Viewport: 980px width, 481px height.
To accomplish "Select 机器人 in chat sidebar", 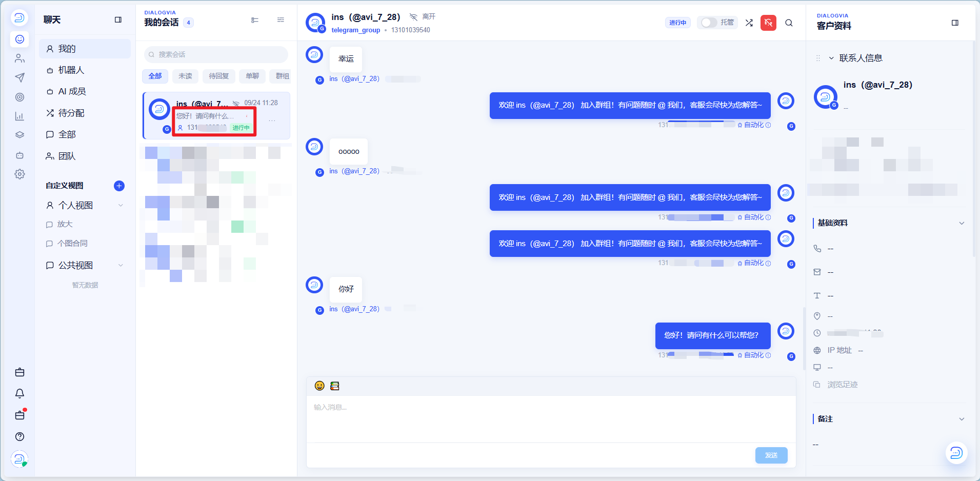I will 85,70.
